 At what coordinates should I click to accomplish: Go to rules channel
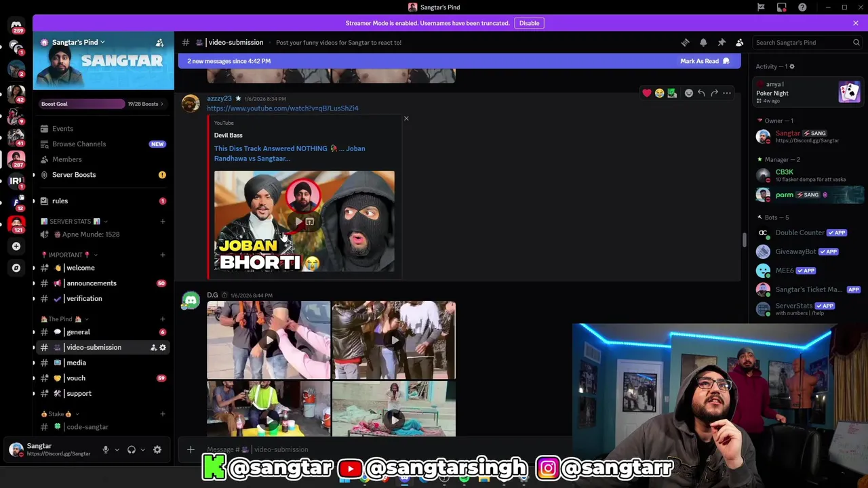(x=103, y=201)
